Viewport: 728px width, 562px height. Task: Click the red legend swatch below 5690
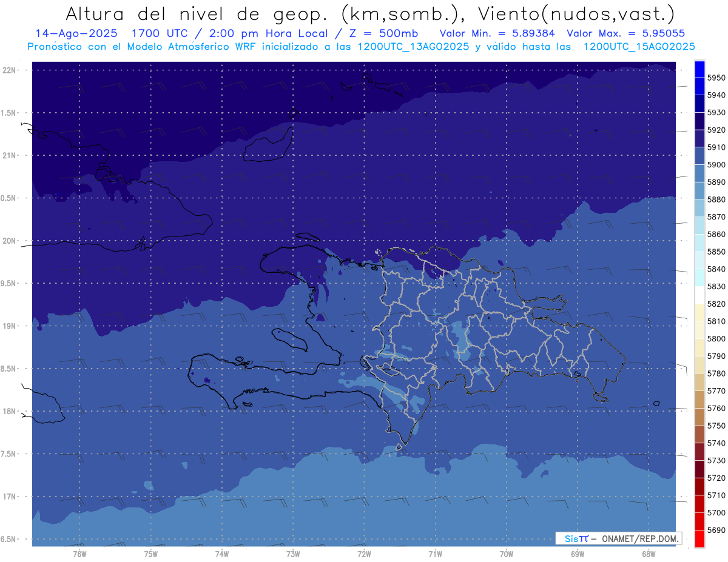[699, 538]
